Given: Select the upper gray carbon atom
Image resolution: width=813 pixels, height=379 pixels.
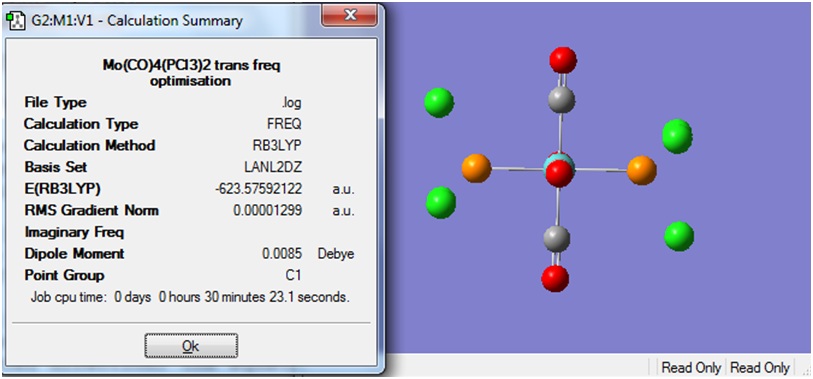Looking at the screenshot, I should [561, 99].
